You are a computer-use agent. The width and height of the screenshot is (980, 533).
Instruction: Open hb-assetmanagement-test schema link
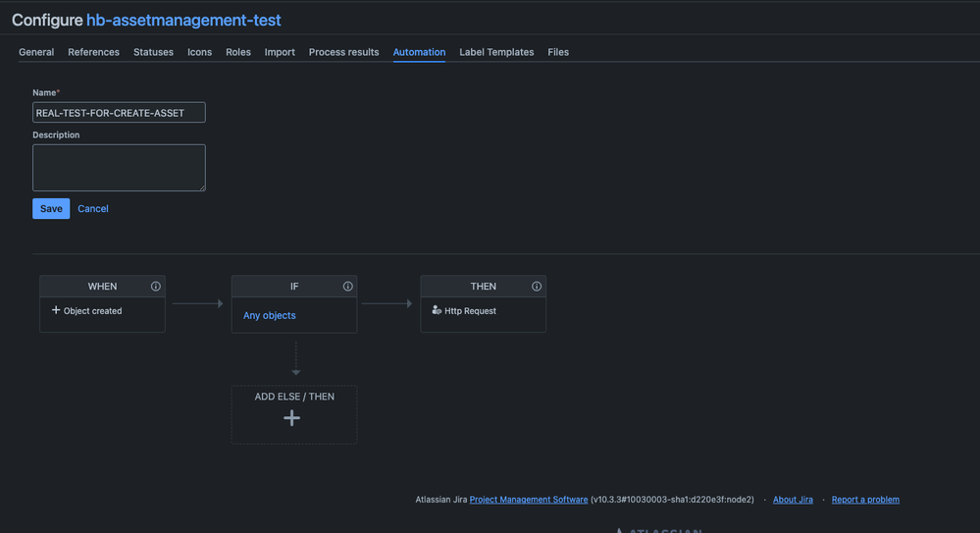pyautogui.click(x=183, y=20)
